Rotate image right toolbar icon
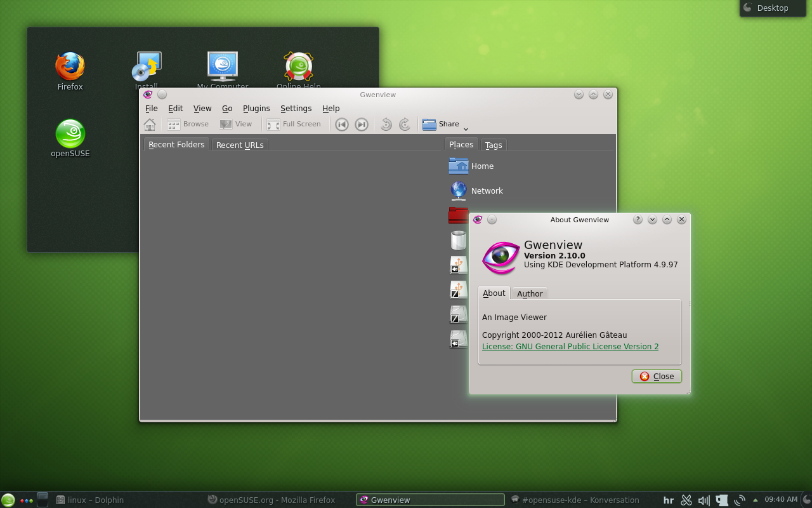Screen dimensions: 812x508 click(405, 124)
